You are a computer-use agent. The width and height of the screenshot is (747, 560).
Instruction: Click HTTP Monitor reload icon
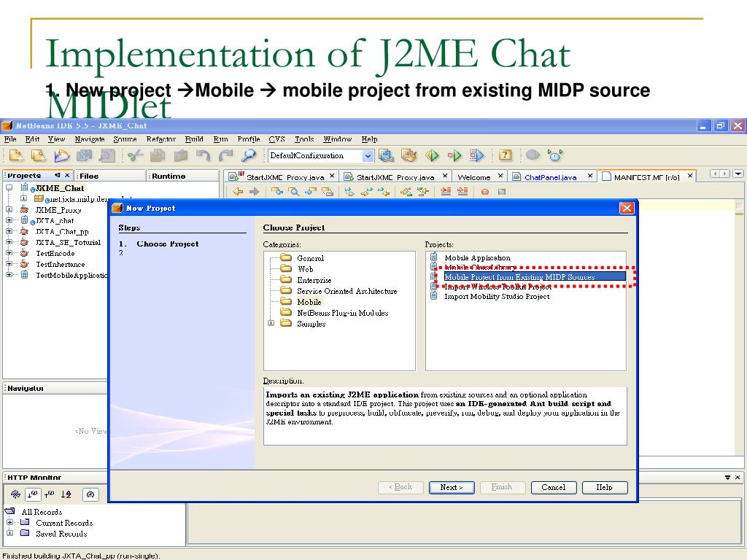coord(15,495)
